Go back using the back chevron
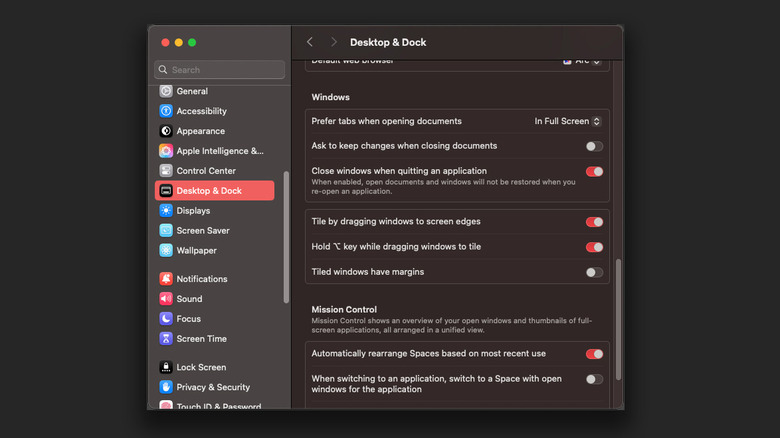 tap(310, 42)
